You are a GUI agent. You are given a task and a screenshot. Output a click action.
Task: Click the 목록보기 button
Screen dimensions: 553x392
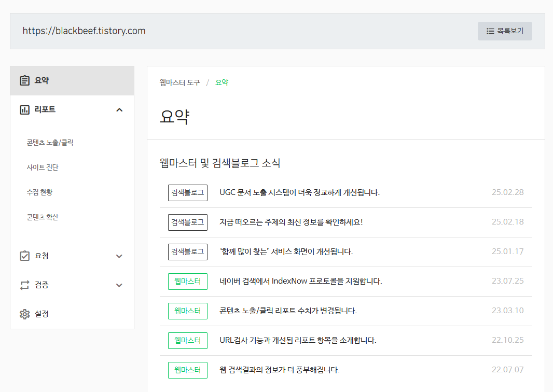coord(505,31)
